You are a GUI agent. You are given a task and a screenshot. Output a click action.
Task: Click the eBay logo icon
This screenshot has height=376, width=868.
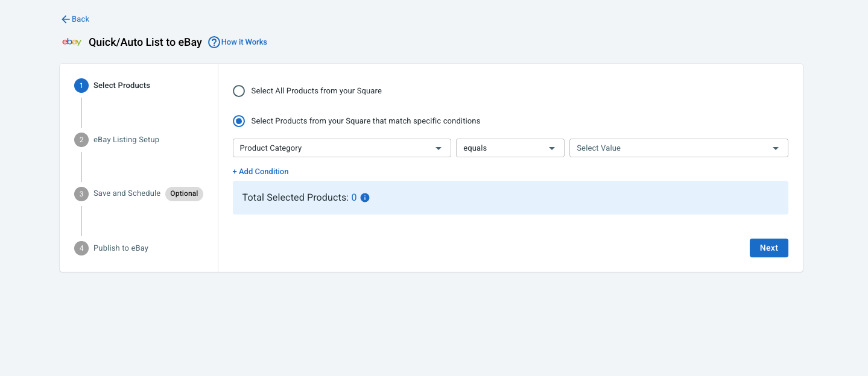(x=72, y=42)
